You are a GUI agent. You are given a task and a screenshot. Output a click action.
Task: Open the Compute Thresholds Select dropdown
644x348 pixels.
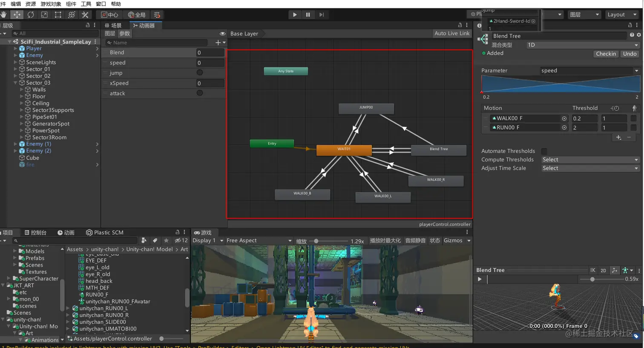click(590, 160)
